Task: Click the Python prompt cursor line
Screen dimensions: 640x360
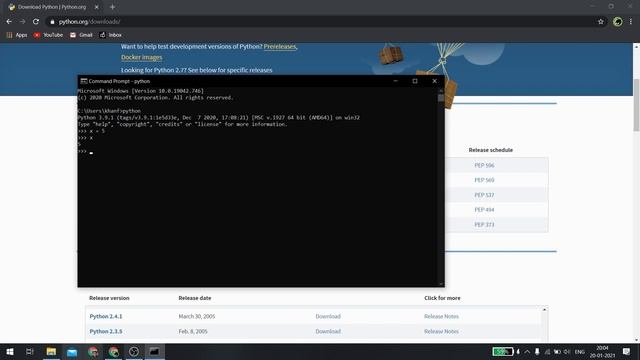Action: [86, 151]
